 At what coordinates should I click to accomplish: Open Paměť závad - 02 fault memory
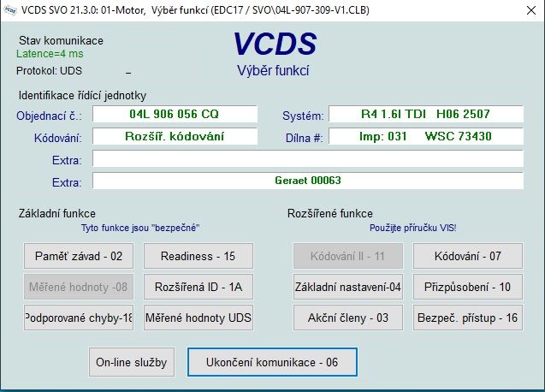[79, 257]
